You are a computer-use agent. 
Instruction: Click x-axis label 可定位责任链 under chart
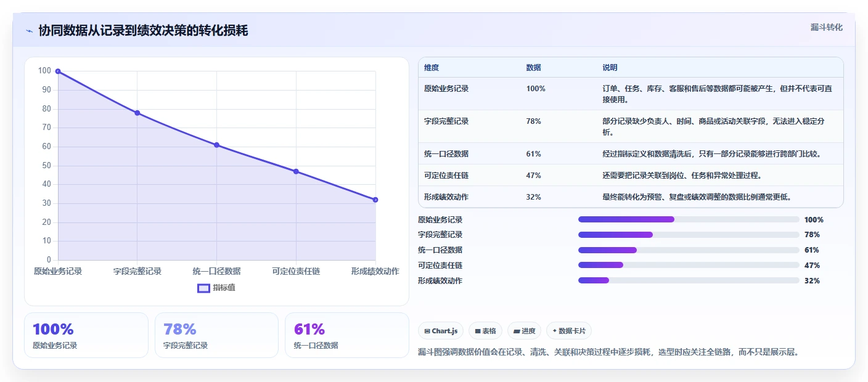tap(296, 271)
